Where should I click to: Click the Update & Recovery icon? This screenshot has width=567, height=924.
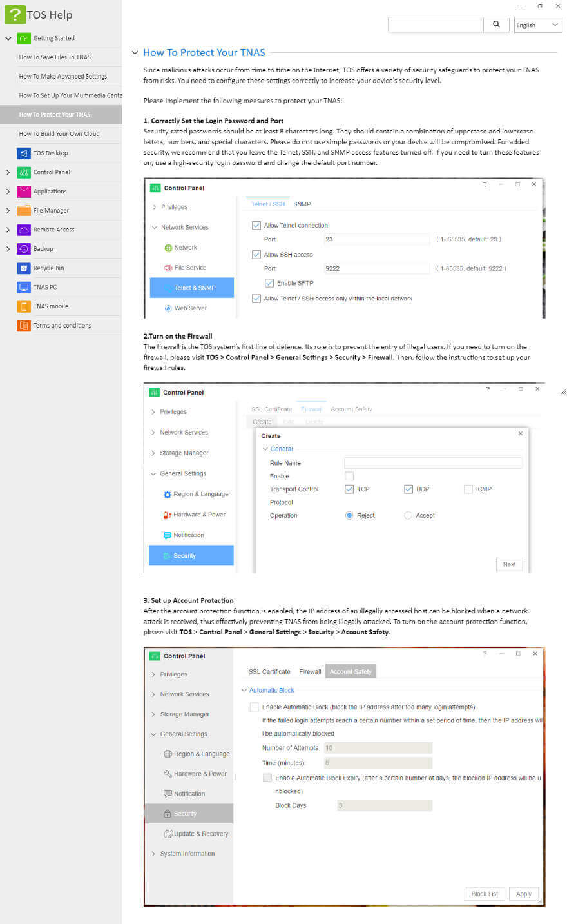coord(168,834)
